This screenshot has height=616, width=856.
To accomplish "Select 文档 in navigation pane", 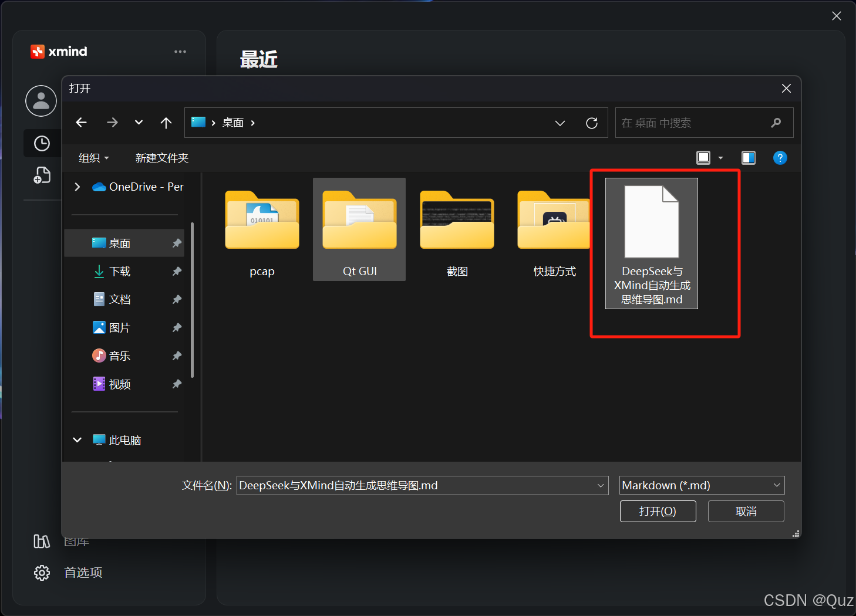I will (x=124, y=299).
